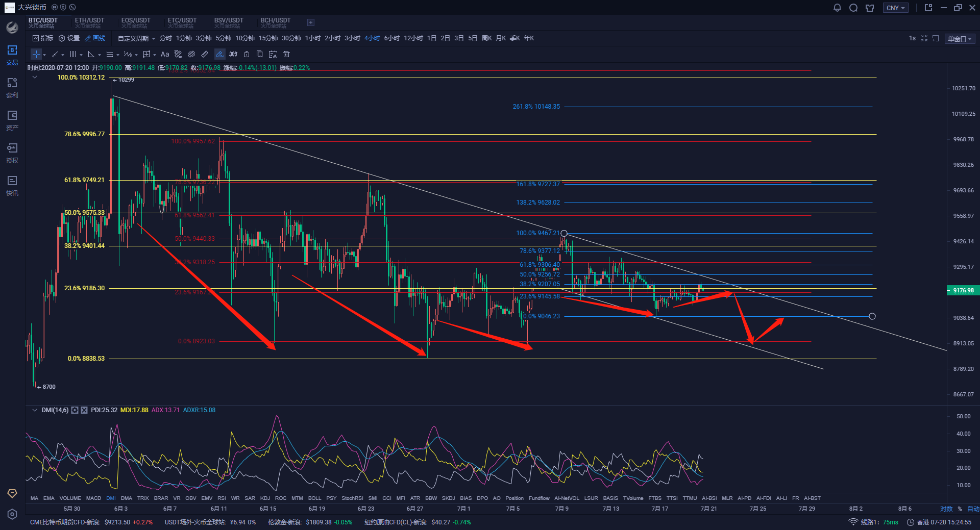Toggle 对数 logarithmic scale
Viewport: 980px width, 530px height.
coord(946,509)
